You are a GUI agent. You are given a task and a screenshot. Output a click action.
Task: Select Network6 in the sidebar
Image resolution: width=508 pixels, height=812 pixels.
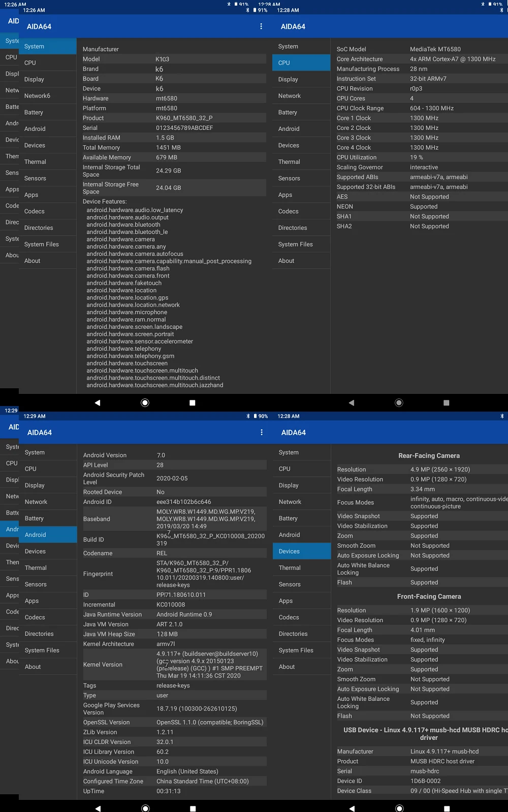(48, 96)
